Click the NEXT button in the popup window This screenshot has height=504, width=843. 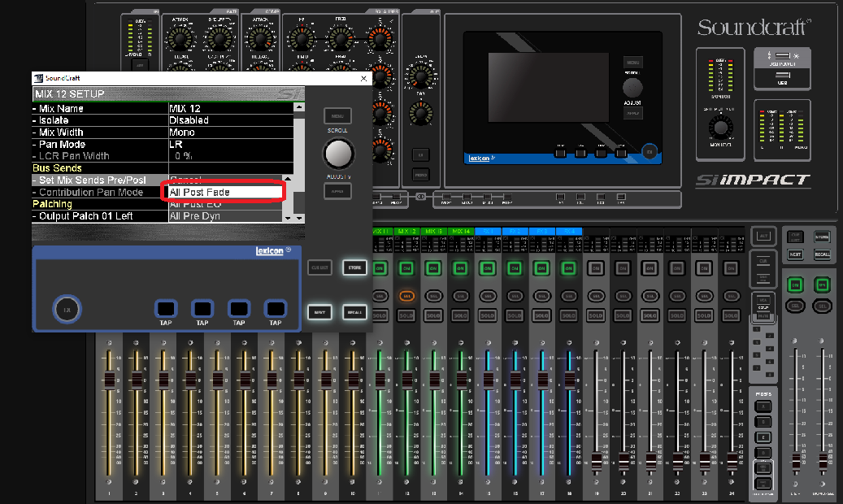click(x=320, y=312)
